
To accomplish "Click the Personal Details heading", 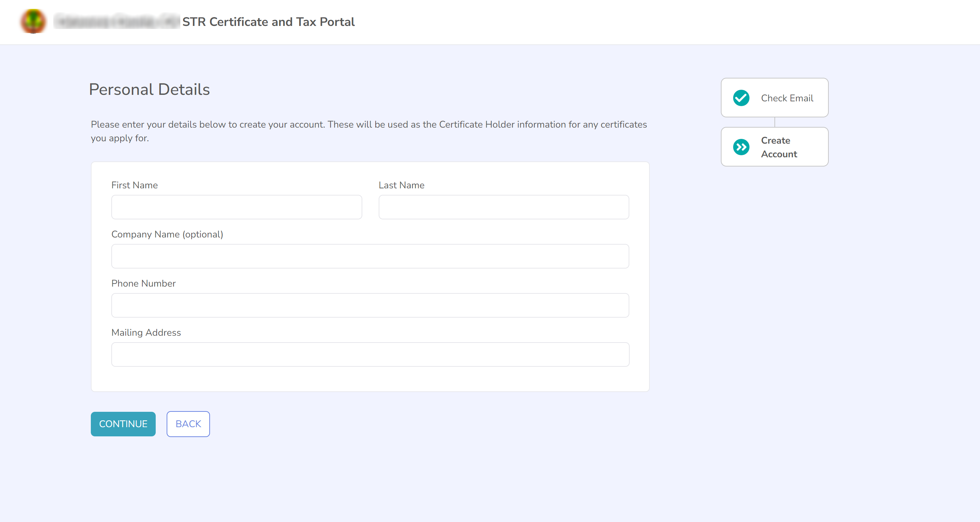I will pyautogui.click(x=149, y=89).
